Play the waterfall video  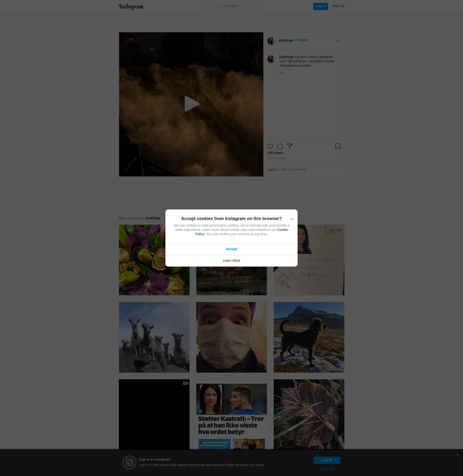pos(191,104)
